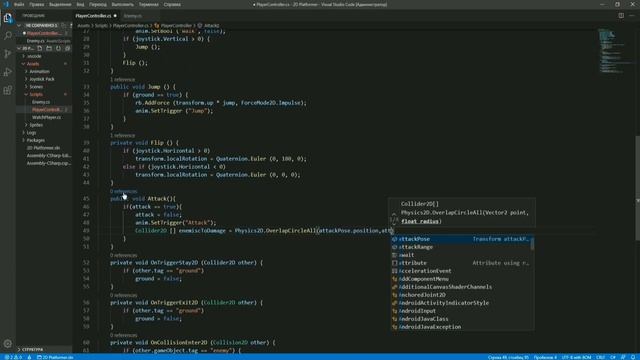This screenshot has width=640, height=360.
Task: Expand the Packages folder
Action: coord(44,140)
